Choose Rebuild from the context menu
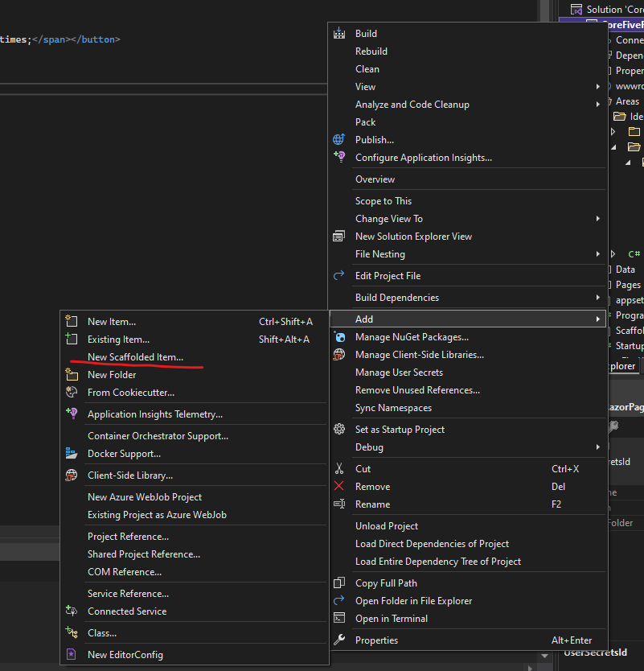Viewport: 644px width, 671px height. click(x=371, y=51)
